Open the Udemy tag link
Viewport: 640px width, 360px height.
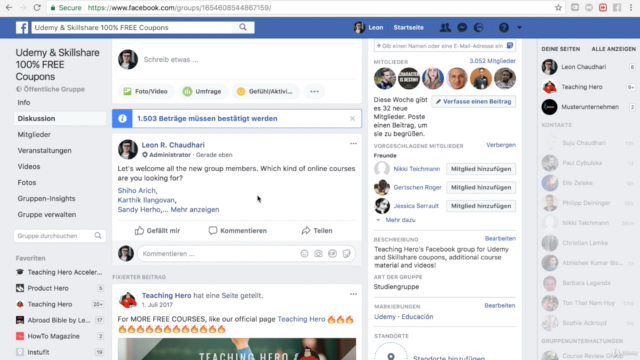[x=385, y=317]
